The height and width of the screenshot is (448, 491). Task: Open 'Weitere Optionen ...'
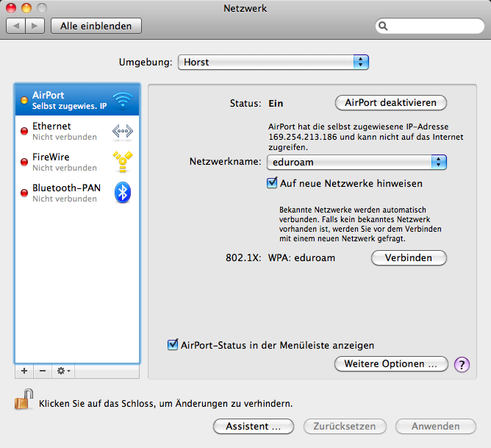point(391,363)
